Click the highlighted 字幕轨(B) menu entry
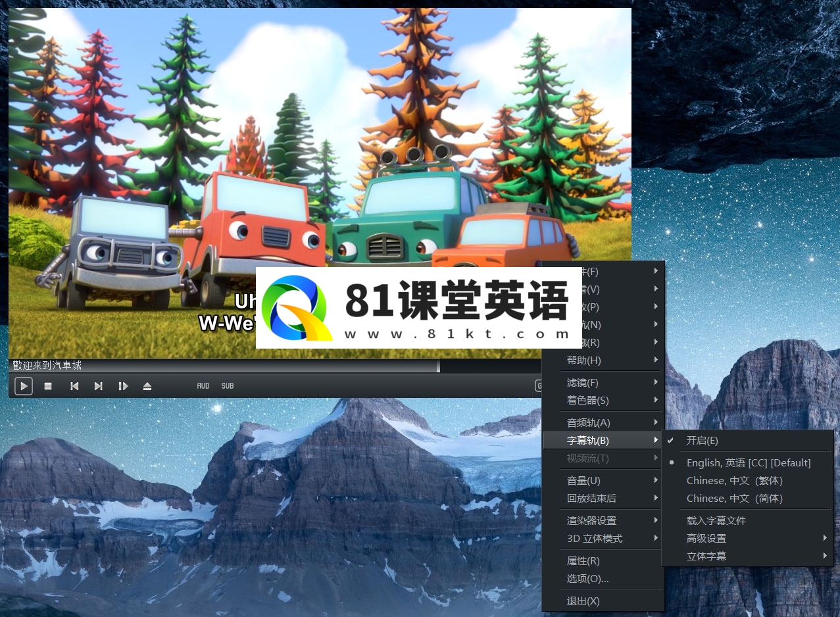This screenshot has width=840, height=617. pos(603,441)
